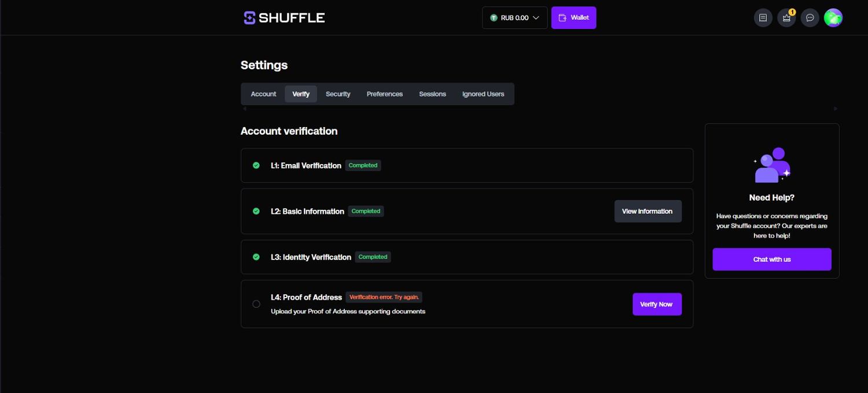Click the View Information button
This screenshot has width=868, height=393.
648,212
